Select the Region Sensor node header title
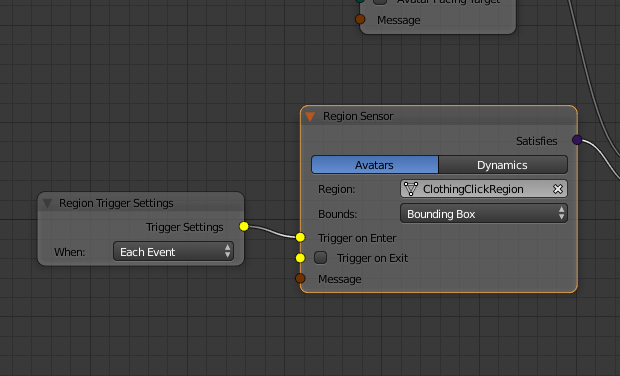 pos(358,116)
